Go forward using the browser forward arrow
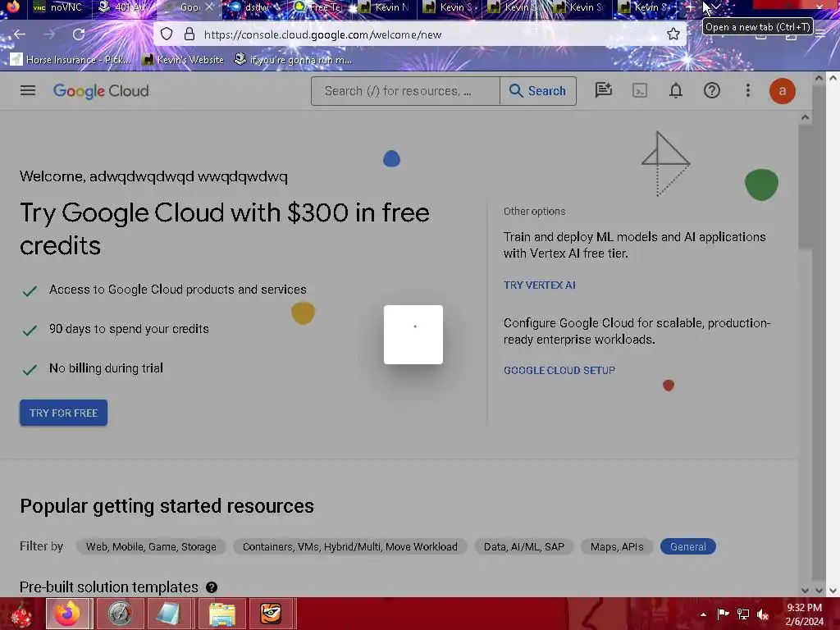840x630 pixels. 49,34
